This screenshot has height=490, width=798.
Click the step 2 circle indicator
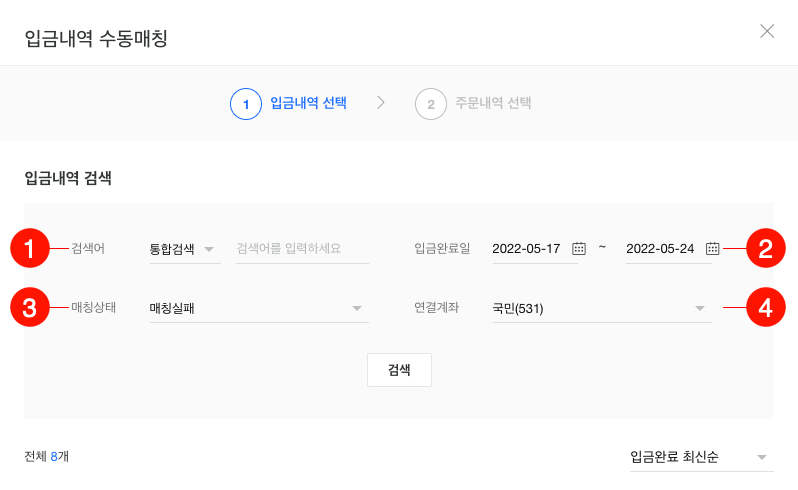(430, 104)
